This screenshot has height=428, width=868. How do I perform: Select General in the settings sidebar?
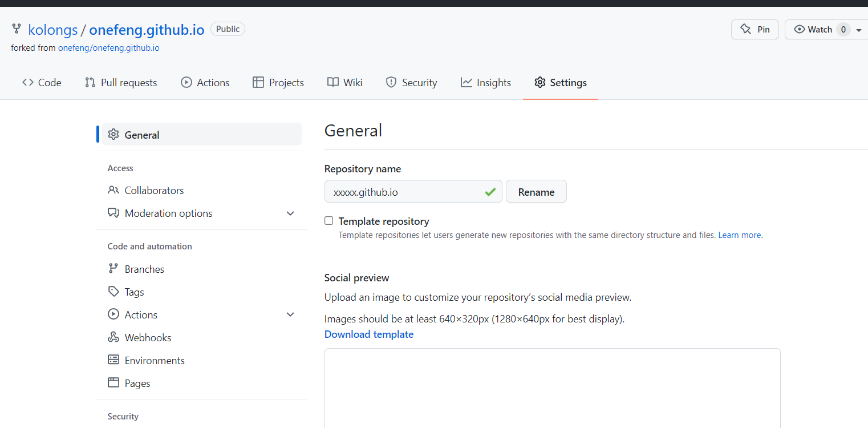pos(201,135)
